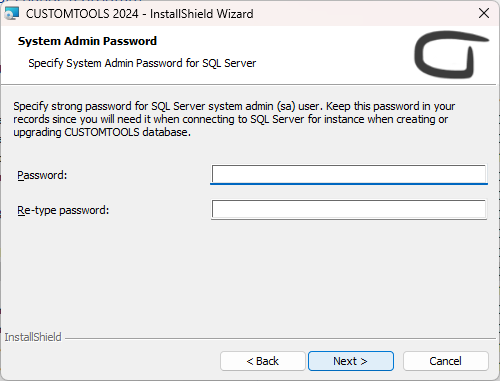Click the InstallShield brand label
This screenshot has height=381, width=500.
click(x=33, y=337)
